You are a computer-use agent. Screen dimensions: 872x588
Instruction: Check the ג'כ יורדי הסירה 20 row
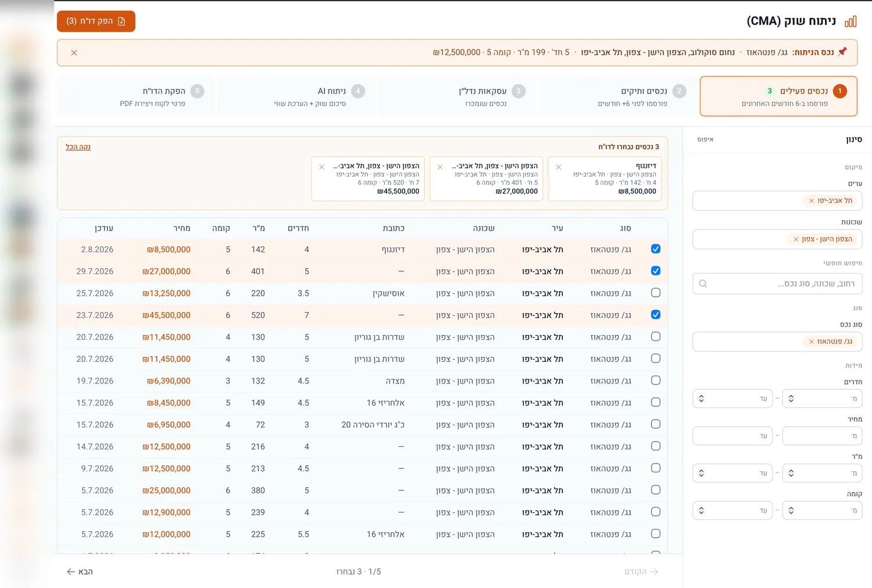click(x=656, y=424)
